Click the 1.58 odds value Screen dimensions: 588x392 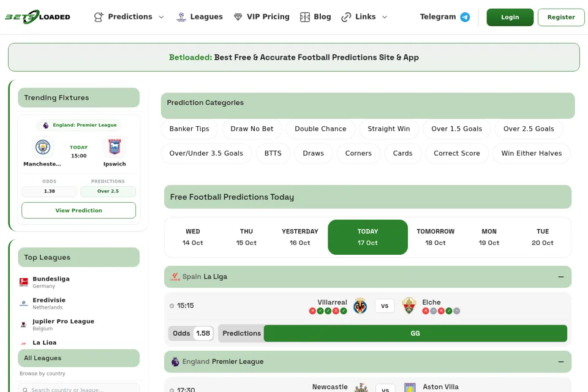203,333
